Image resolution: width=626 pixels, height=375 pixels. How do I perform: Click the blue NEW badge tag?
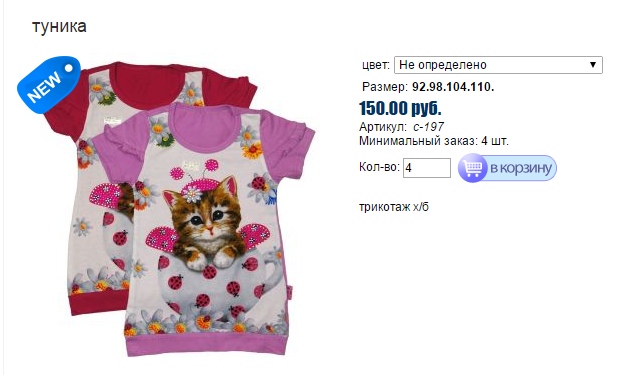pos(49,85)
